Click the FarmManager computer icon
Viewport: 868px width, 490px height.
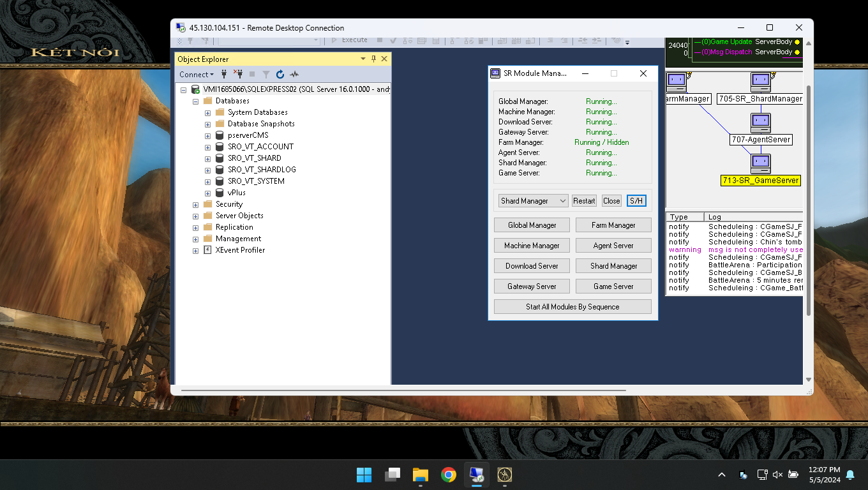(676, 82)
